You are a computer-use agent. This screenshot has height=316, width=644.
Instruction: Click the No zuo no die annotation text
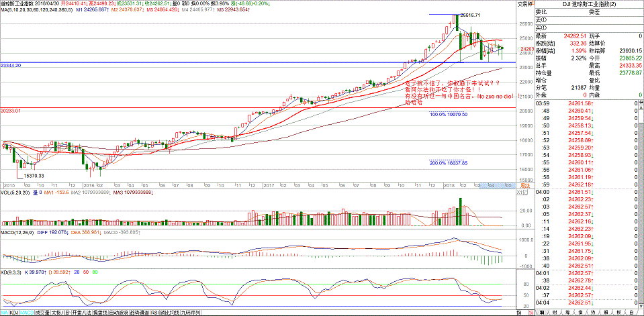click(x=497, y=96)
